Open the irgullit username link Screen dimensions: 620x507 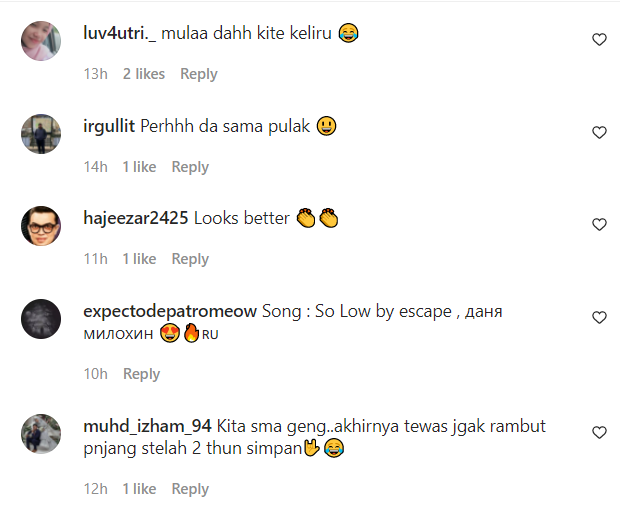click(109, 126)
